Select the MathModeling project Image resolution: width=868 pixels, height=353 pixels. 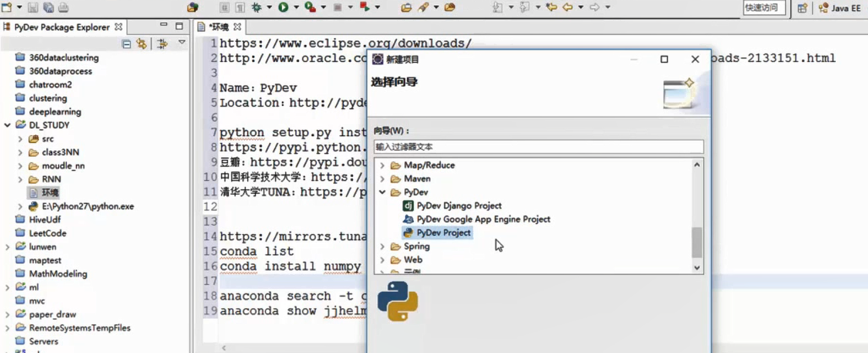click(51, 274)
